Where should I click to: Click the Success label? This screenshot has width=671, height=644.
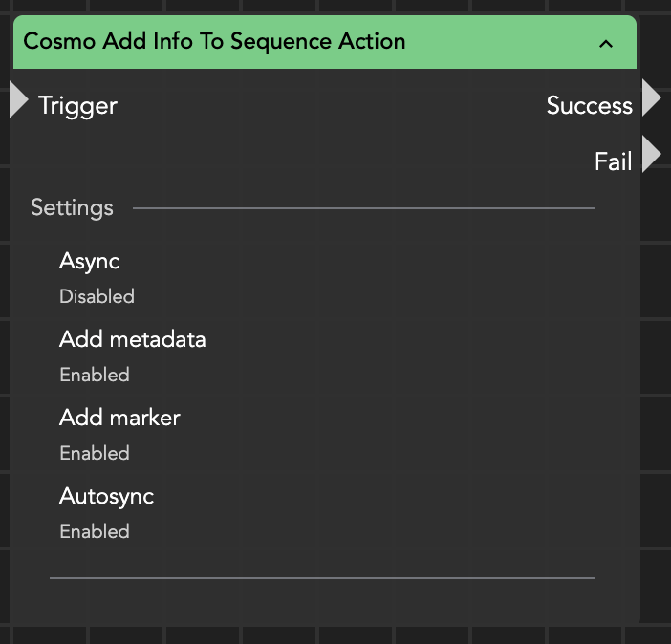589,105
